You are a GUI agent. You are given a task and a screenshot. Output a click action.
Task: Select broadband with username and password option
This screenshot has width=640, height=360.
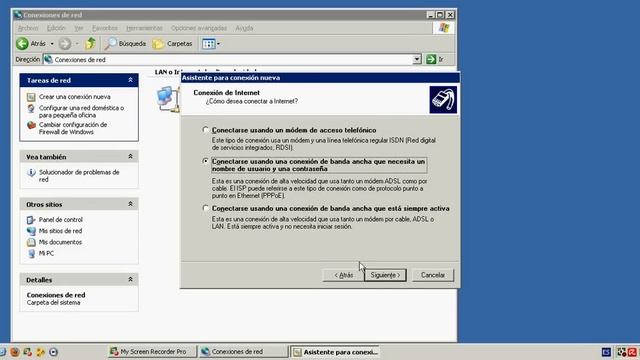pos(205,161)
